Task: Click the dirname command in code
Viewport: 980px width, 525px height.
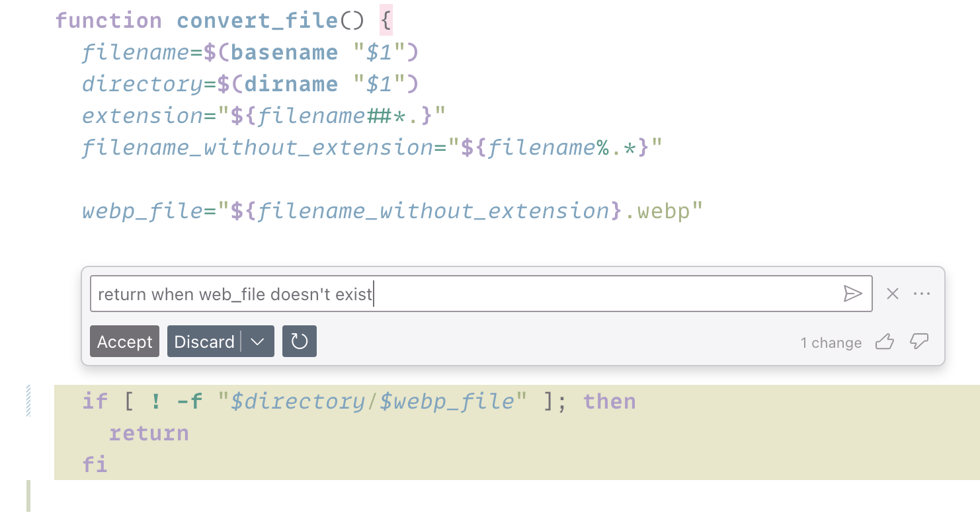Action: pos(290,84)
